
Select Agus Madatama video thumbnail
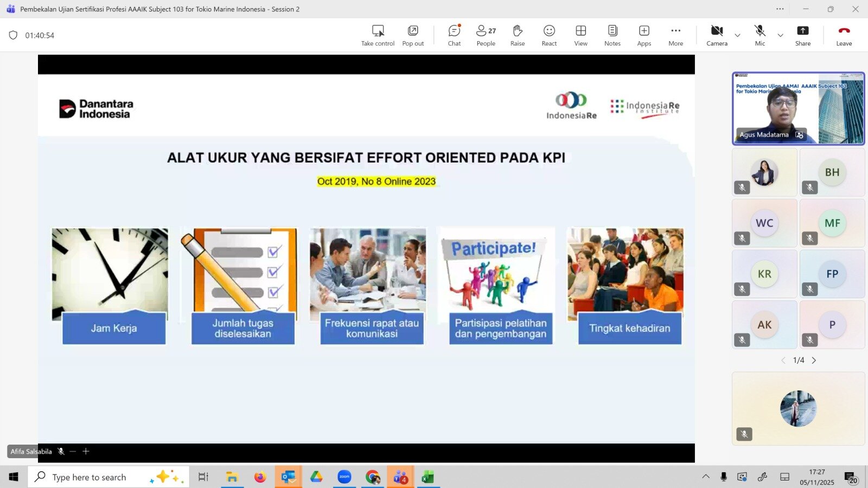click(798, 108)
